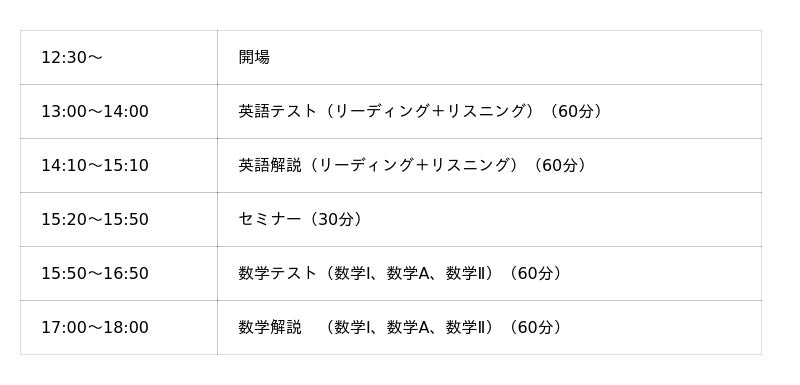Click 数学Ⅱ in the 数学解説 row
The width and height of the screenshot is (800, 385).
pos(463,327)
